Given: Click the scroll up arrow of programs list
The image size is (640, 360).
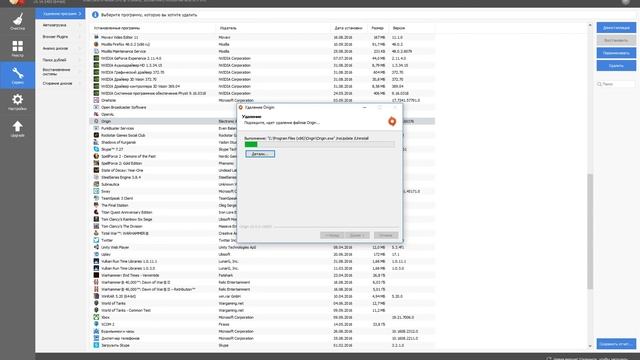Looking at the screenshot, I should (x=590, y=25).
